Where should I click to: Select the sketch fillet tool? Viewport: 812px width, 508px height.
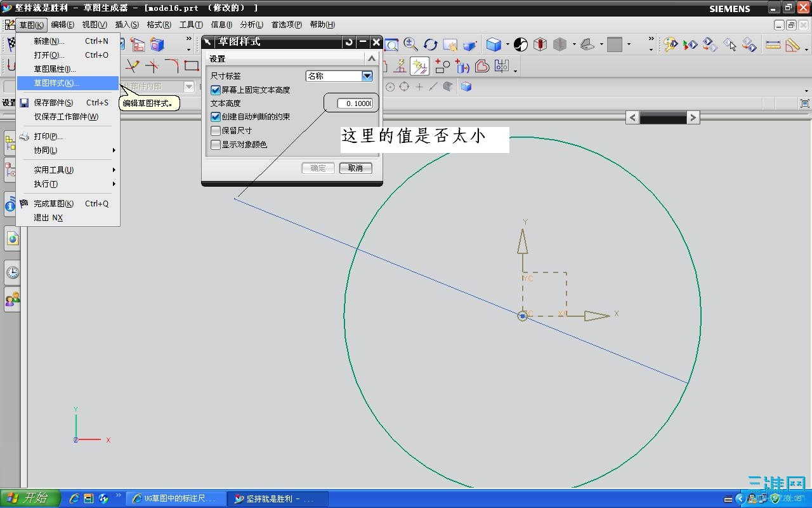point(172,65)
